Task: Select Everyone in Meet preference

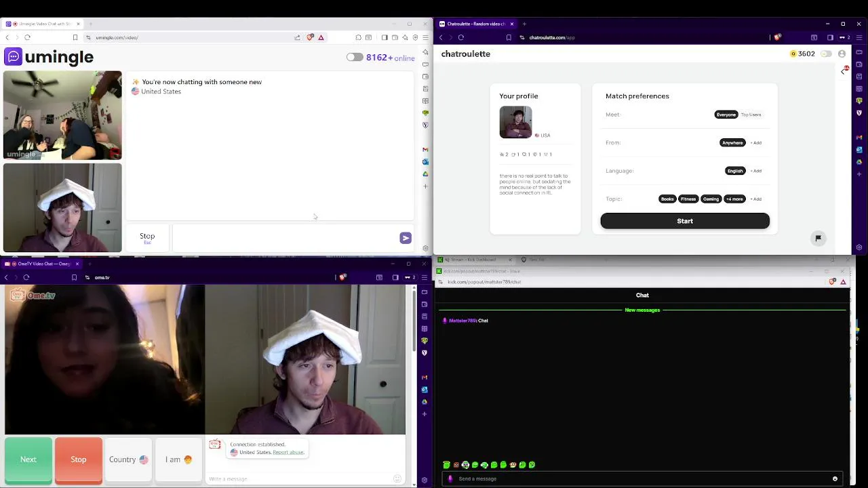Action: (x=726, y=115)
